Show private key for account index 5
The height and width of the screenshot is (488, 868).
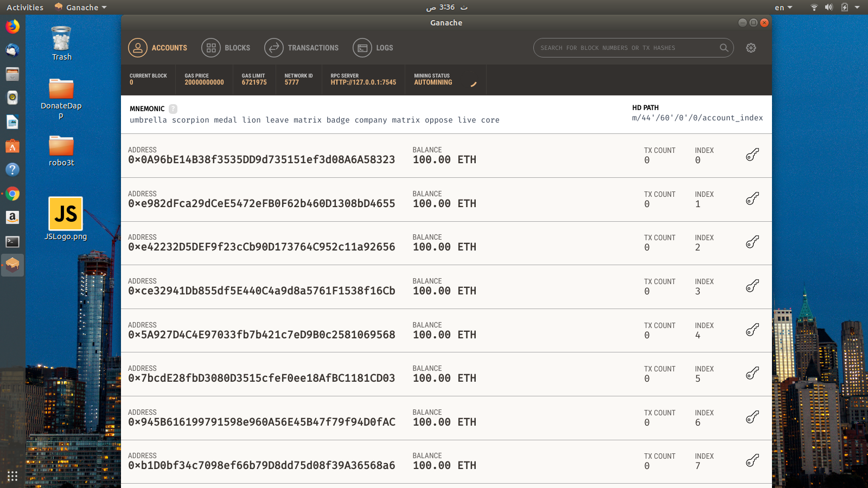coord(752,374)
